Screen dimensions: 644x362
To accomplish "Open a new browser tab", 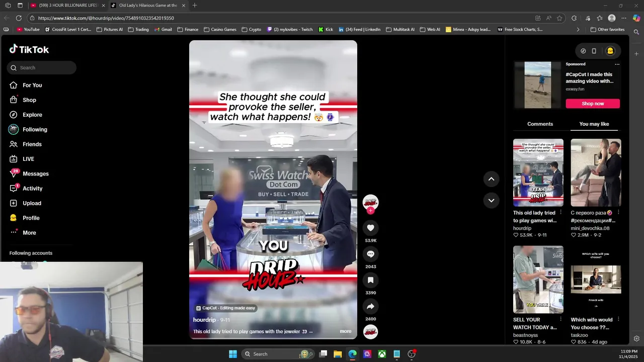I will 195,6.
